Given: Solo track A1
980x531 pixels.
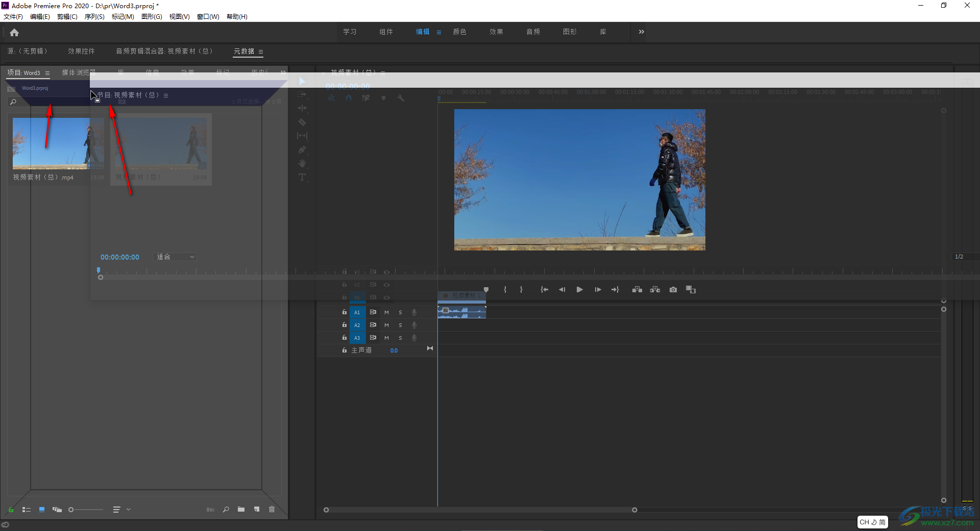Looking at the screenshot, I should 400,312.
